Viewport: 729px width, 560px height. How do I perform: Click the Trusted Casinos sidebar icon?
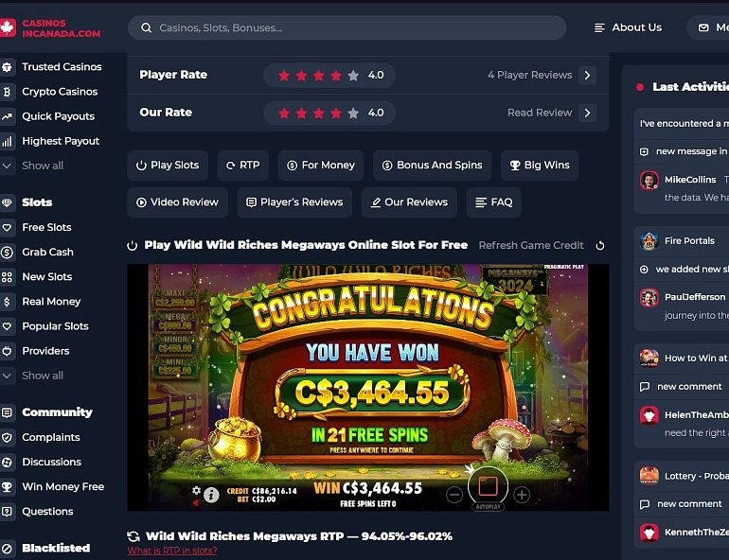7,67
